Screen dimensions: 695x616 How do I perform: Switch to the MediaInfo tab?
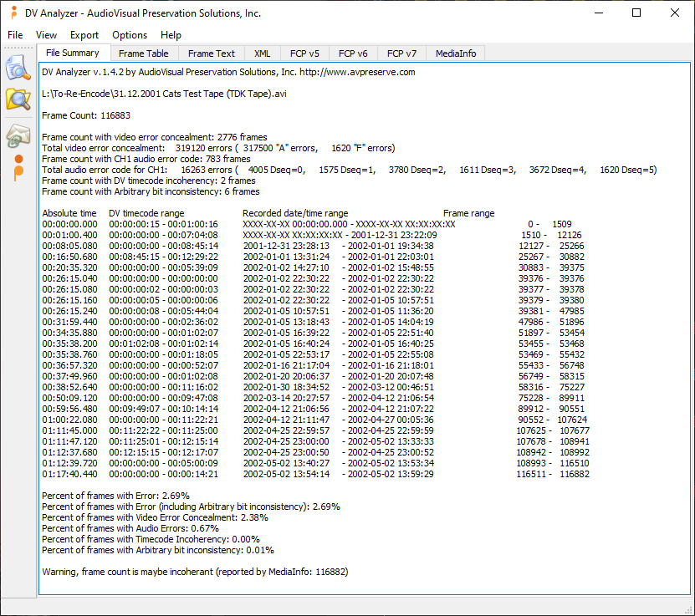coord(456,53)
